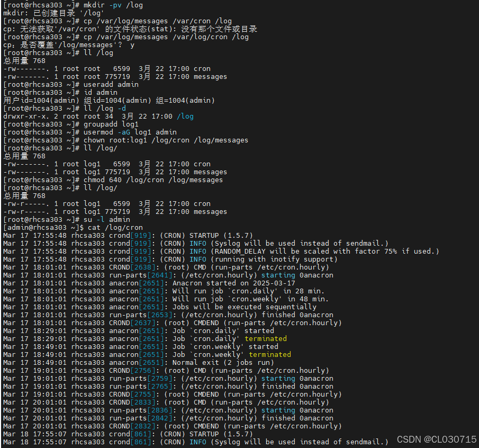
Task: Select run-parts[2842] 'finished 0anacron' line
Action: tap(168, 418)
